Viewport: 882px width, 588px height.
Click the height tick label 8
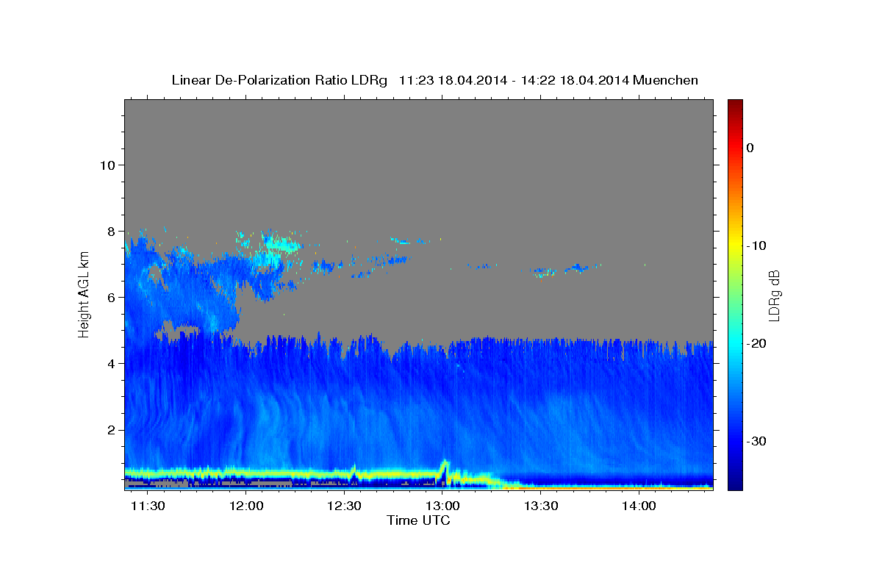[x=112, y=231]
